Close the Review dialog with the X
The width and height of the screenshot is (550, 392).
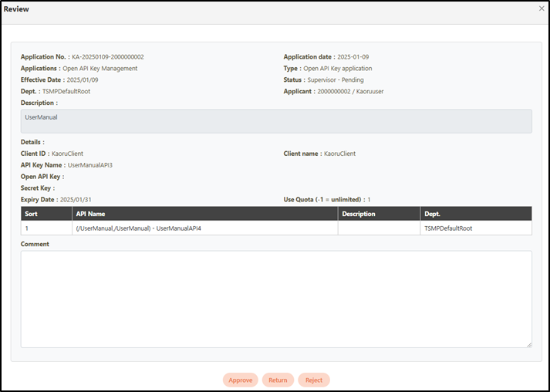pos(541,8)
